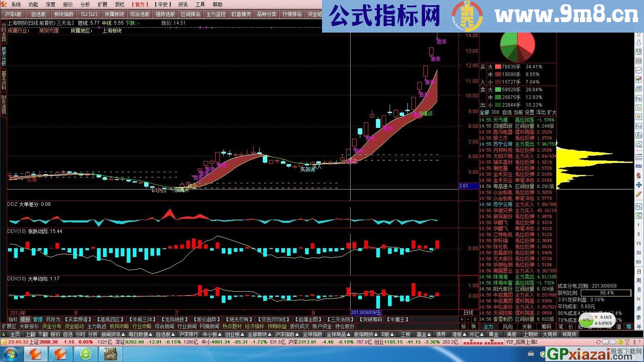Click first orange bird app in taskbar
Image resolution: width=644 pixels, height=362 pixels.
click(36, 354)
